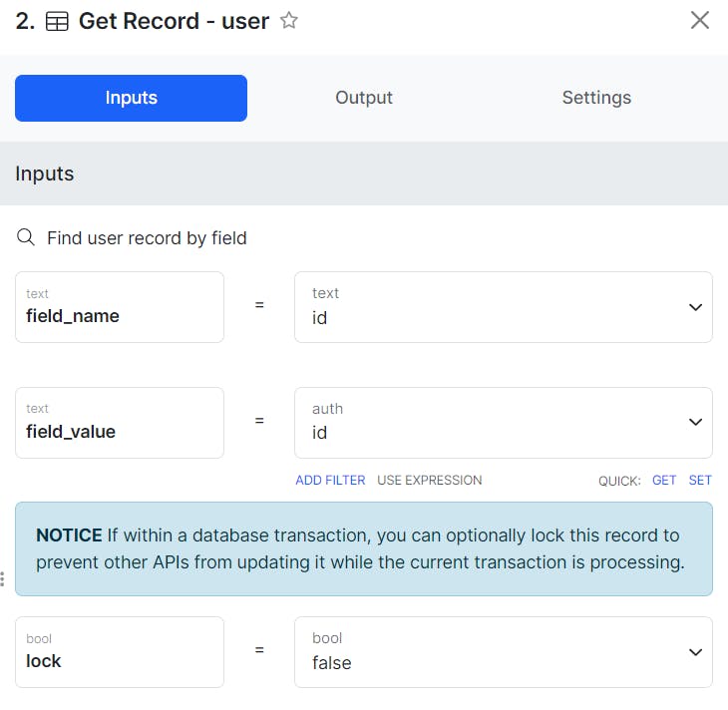Click the field_name input box
Screen dimensions: 728x710
(120, 307)
